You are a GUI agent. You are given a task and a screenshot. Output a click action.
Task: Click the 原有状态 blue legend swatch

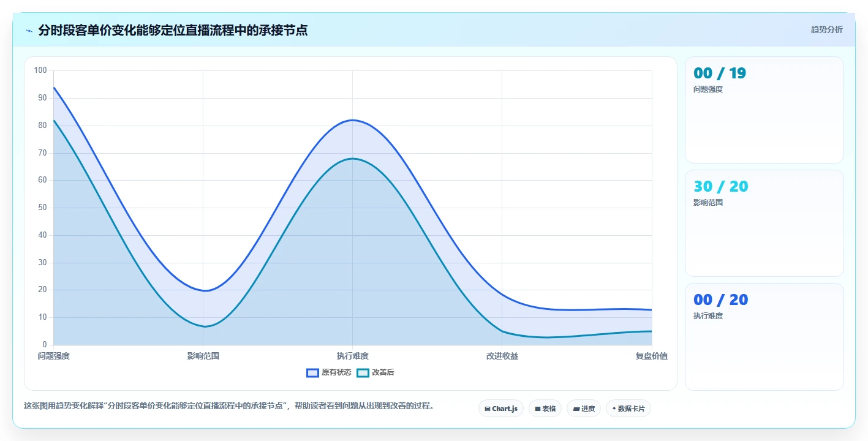[313, 372]
